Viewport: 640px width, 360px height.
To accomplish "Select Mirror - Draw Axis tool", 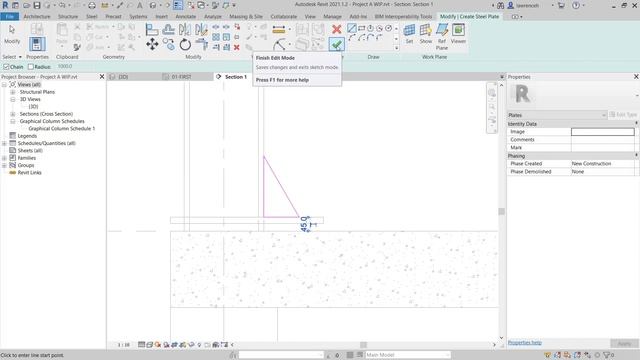I will [201, 29].
